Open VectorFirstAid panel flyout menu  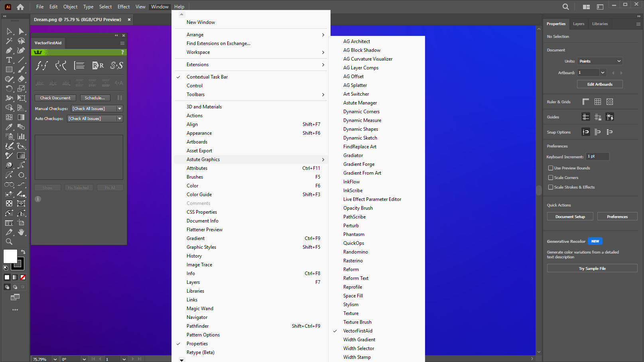pyautogui.click(x=122, y=43)
